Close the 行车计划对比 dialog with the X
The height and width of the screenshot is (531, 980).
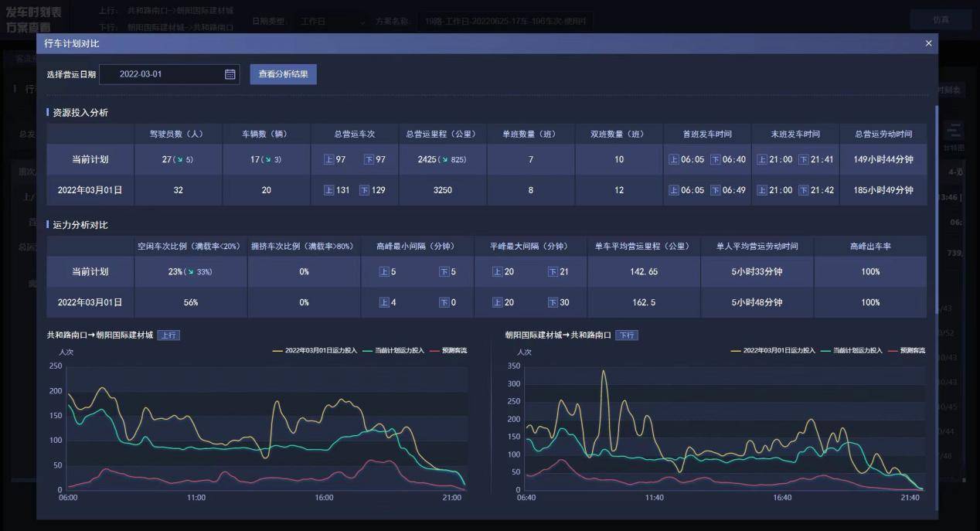click(x=928, y=44)
